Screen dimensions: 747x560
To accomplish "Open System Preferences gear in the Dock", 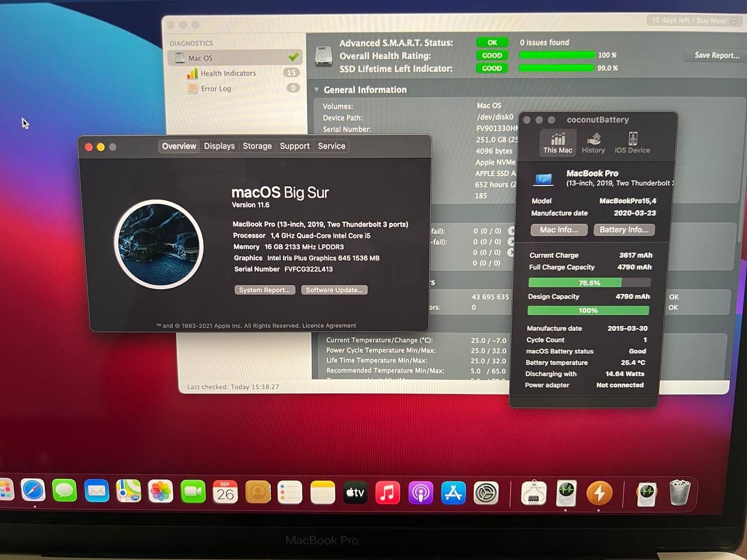I will 486,494.
